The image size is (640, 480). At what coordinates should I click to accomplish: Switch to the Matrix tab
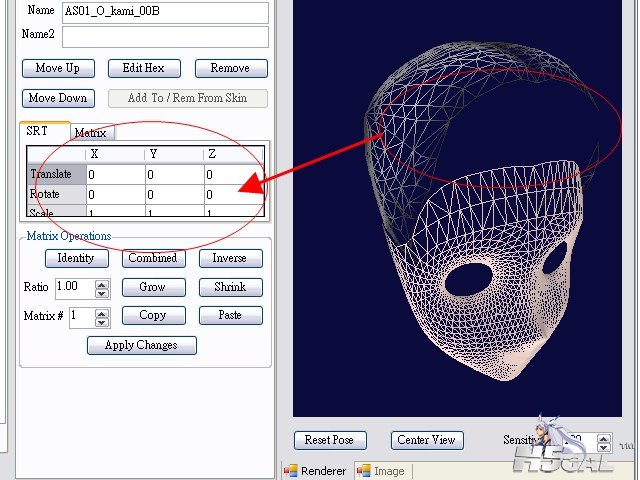(x=90, y=133)
